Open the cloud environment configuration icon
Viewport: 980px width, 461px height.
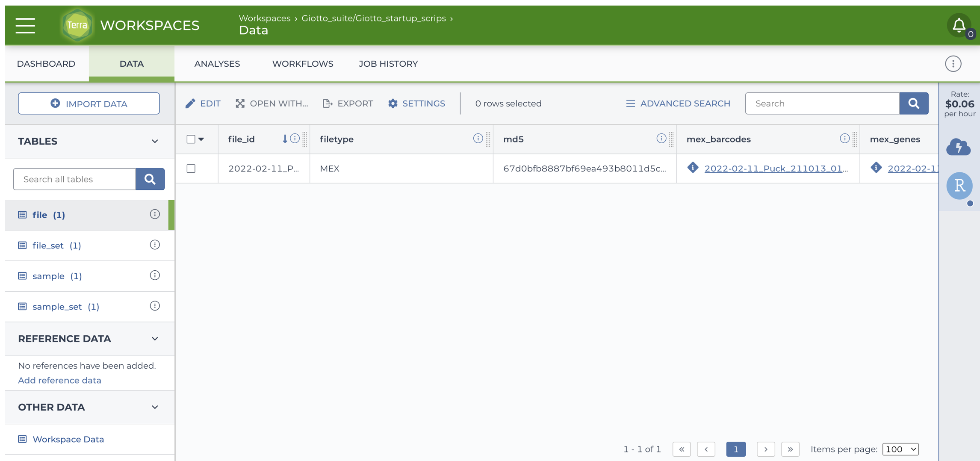click(958, 147)
